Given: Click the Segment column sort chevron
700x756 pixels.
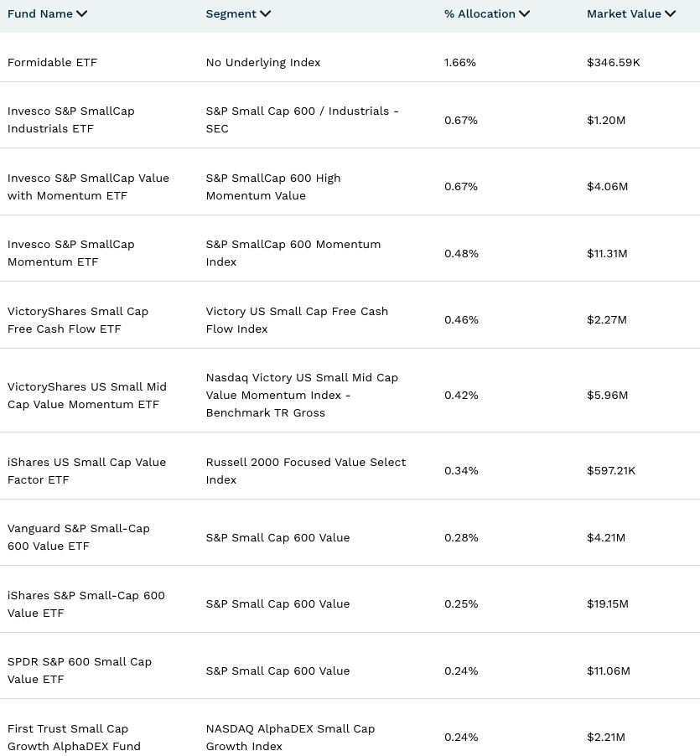Looking at the screenshot, I should [x=266, y=14].
